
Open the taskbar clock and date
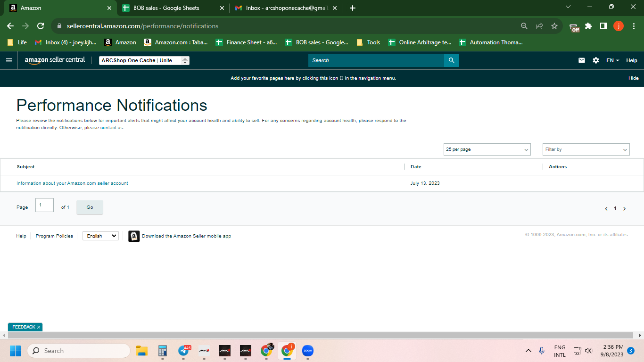pos(612,351)
